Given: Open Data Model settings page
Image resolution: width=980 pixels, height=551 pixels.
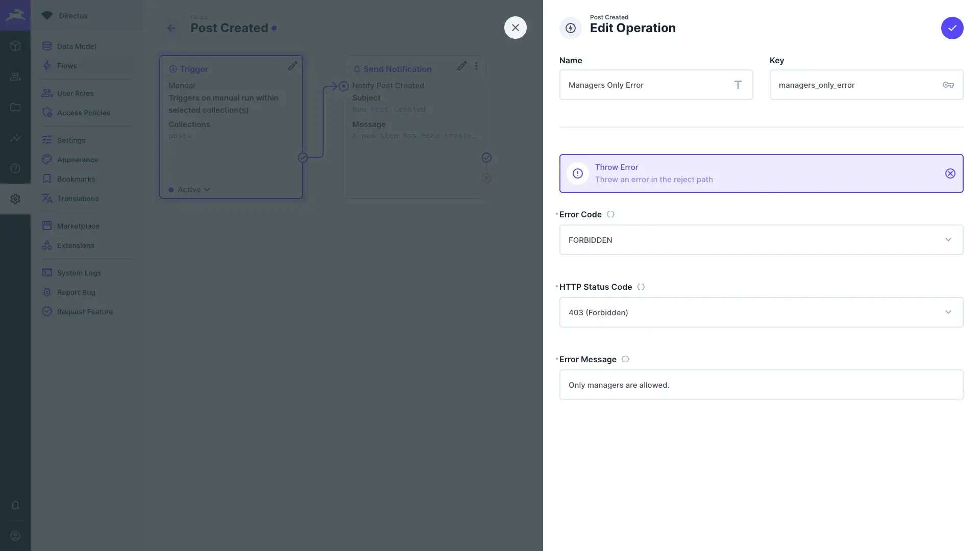Looking at the screenshot, I should tap(76, 46).
